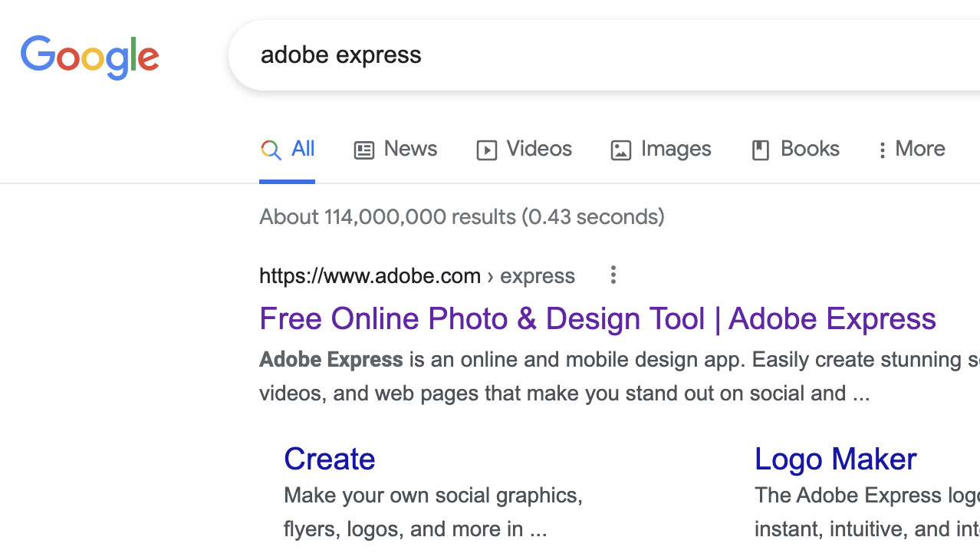Switch to the News tab
The image size is (980, 560).
pos(395,149)
